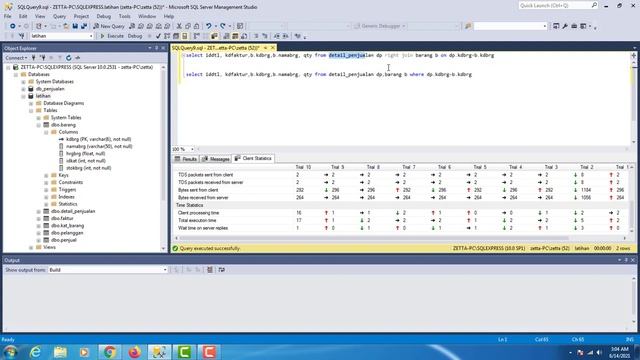640x360 pixels.
Task: Click the horizontal scrollbar under Client Statistics
Action: [374, 238]
